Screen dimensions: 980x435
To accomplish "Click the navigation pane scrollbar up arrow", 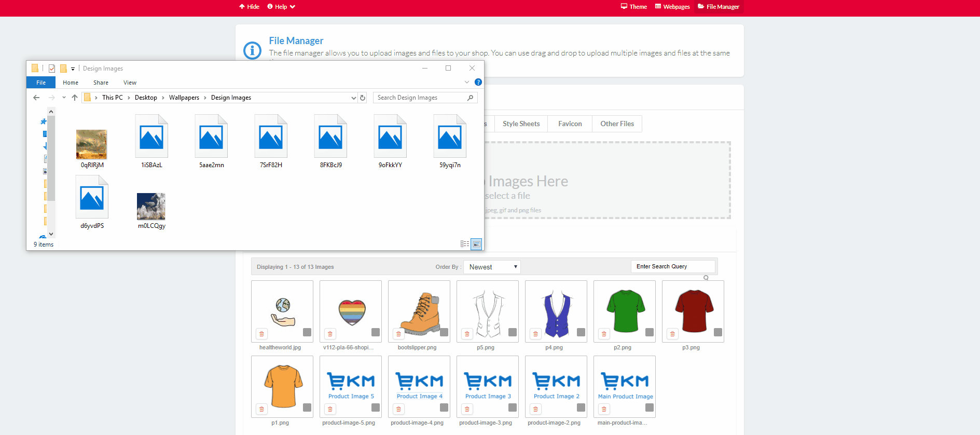I will (51, 112).
